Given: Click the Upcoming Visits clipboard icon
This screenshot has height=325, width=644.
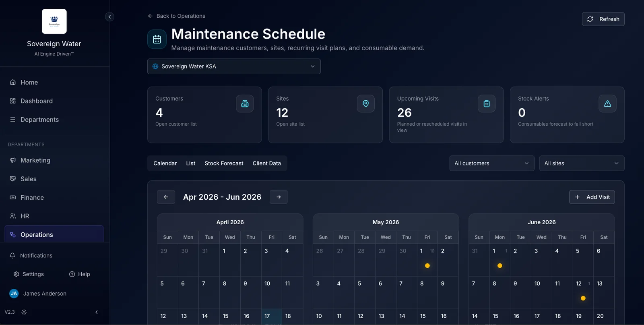Looking at the screenshot, I should [x=486, y=104].
